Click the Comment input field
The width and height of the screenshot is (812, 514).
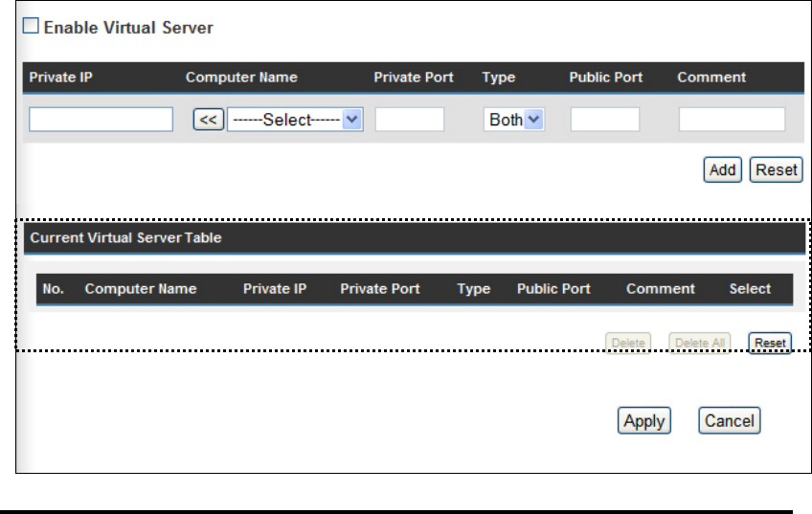click(x=732, y=120)
